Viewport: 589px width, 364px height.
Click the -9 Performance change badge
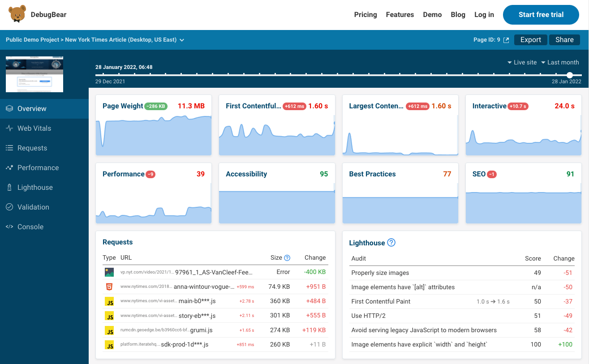150,174
